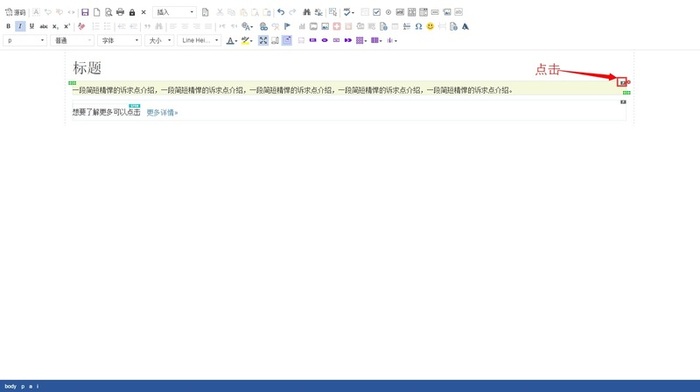Open the 大小 font size dropdown
This screenshot has width=700, height=392.
point(159,40)
